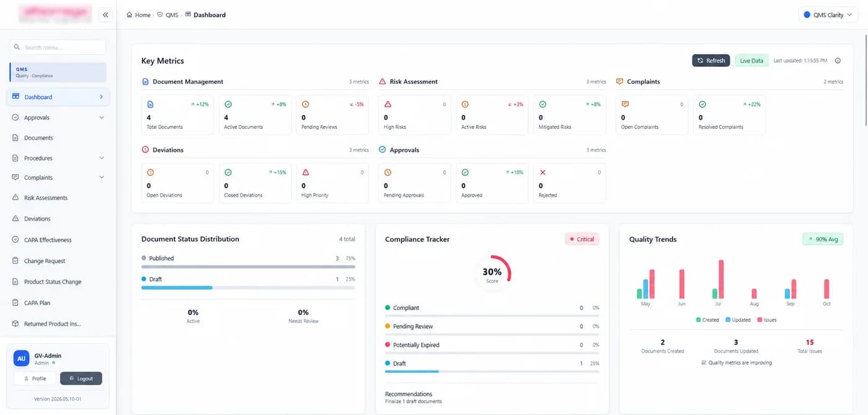Expand the Approvals menu chevron
The image size is (868, 415).
102,117
